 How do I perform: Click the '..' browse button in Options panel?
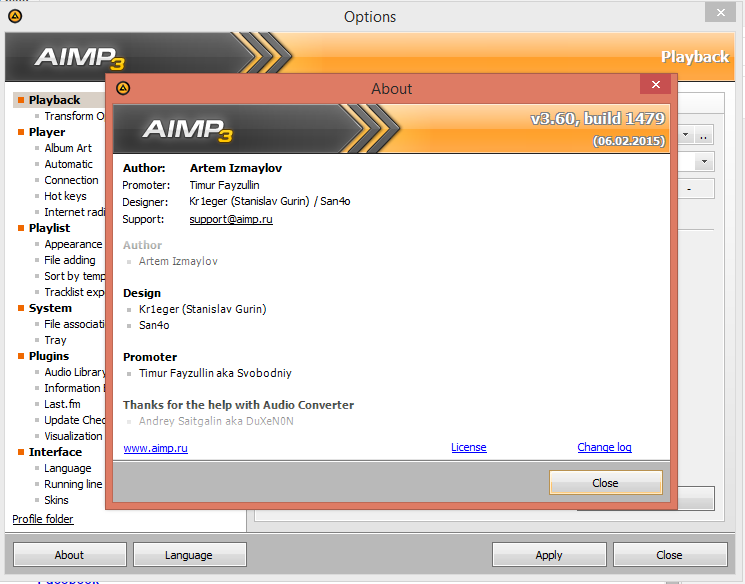[x=704, y=135]
